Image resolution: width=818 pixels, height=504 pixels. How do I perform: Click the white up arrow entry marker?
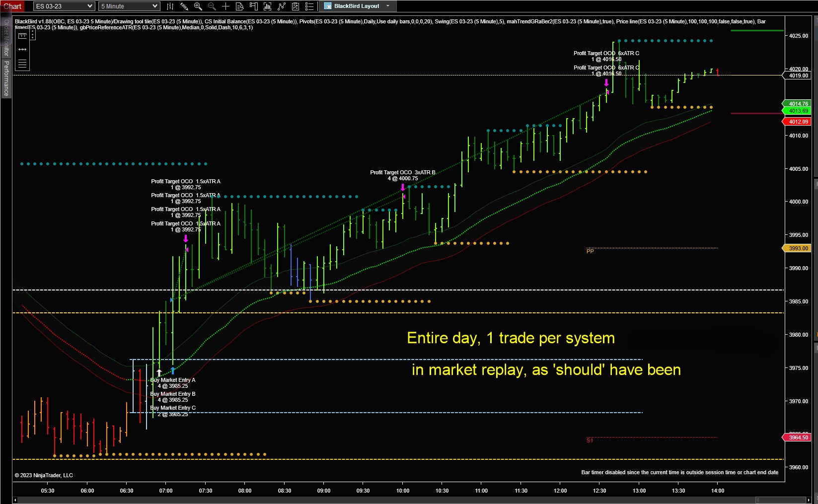click(x=159, y=373)
